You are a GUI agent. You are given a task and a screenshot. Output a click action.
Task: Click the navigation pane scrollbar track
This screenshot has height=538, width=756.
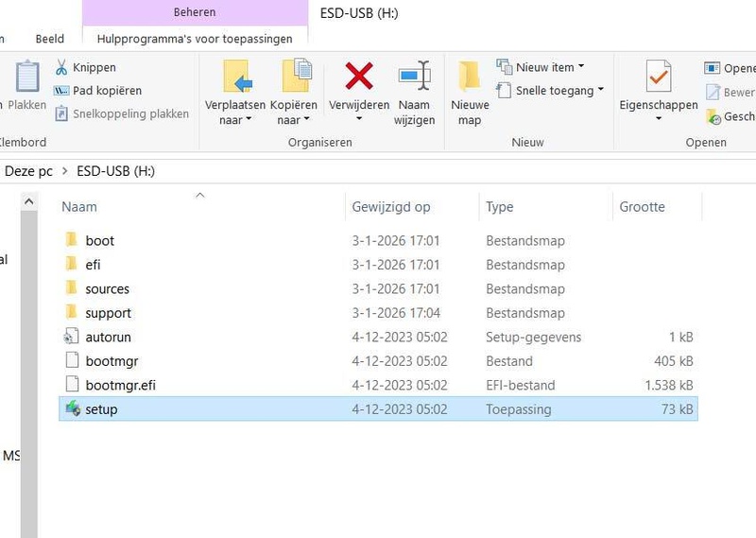(29, 373)
